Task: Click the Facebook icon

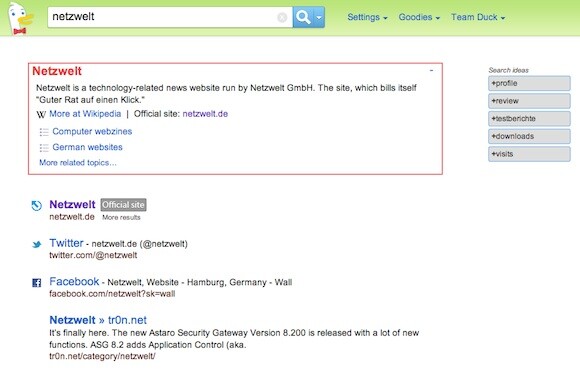Action: [37, 283]
